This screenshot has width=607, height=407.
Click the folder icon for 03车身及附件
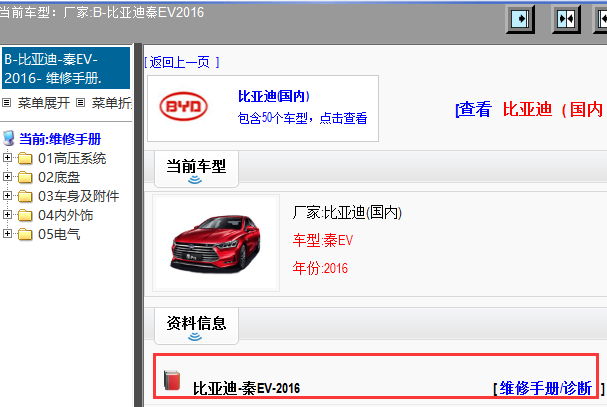[25, 196]
